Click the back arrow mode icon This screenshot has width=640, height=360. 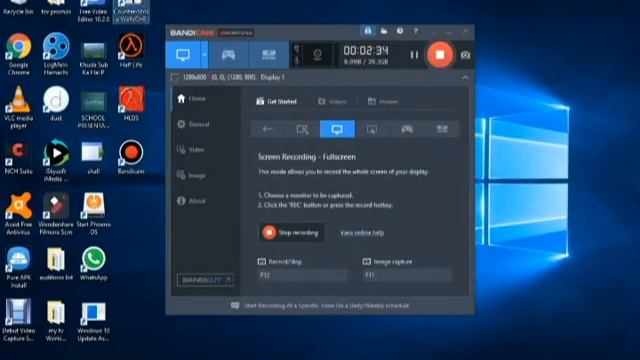click(x=267, y=129)
